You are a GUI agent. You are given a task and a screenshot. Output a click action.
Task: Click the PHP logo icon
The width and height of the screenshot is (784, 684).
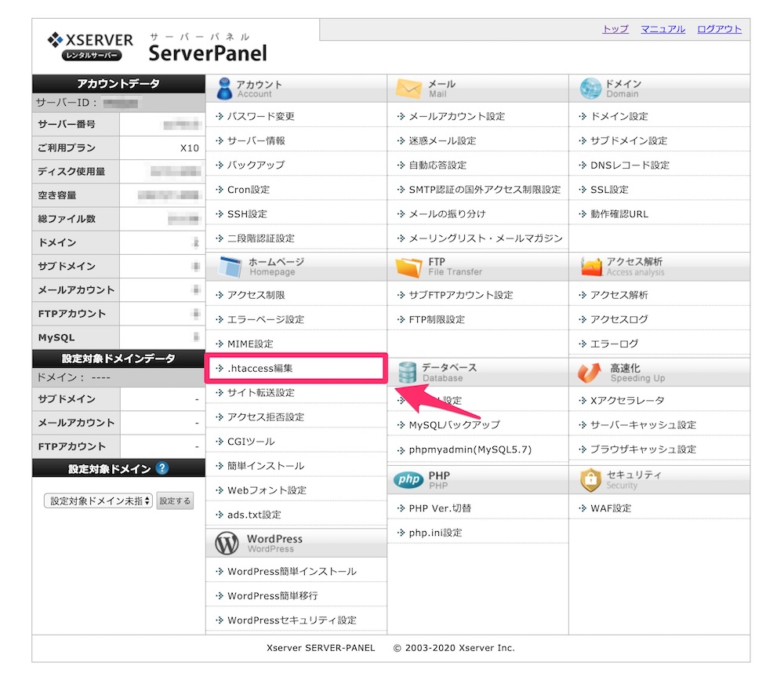click(408, 479)
